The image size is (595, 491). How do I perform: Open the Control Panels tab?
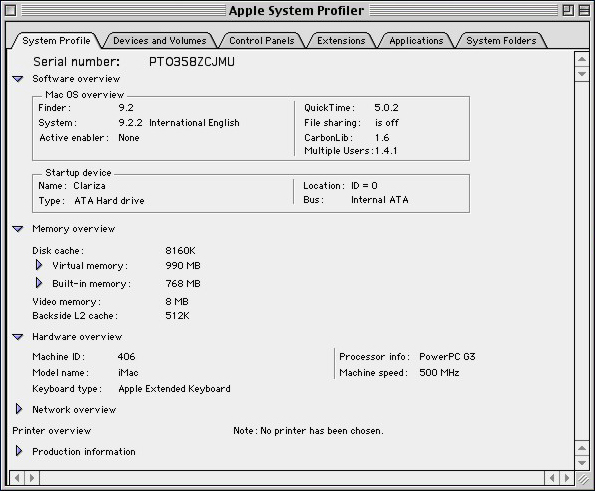[261, 41]
